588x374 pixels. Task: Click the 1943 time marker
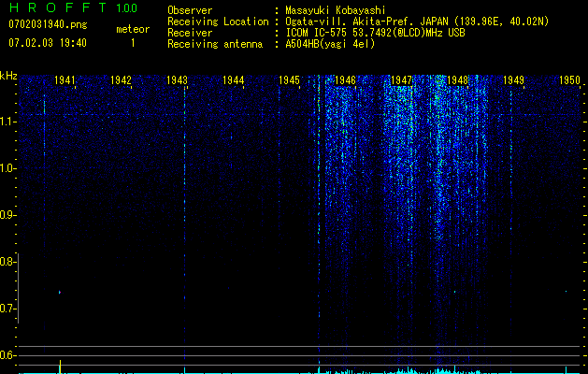[177, 80]
